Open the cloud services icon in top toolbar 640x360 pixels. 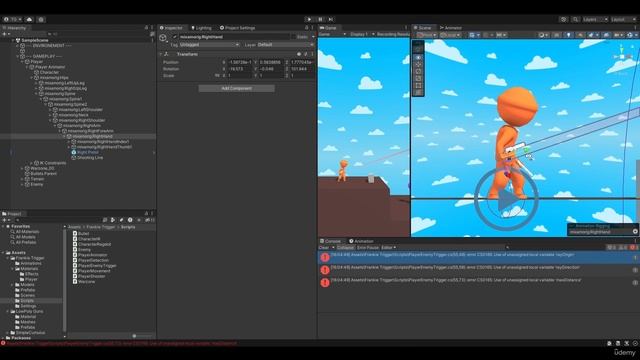(x=29, y=19)
